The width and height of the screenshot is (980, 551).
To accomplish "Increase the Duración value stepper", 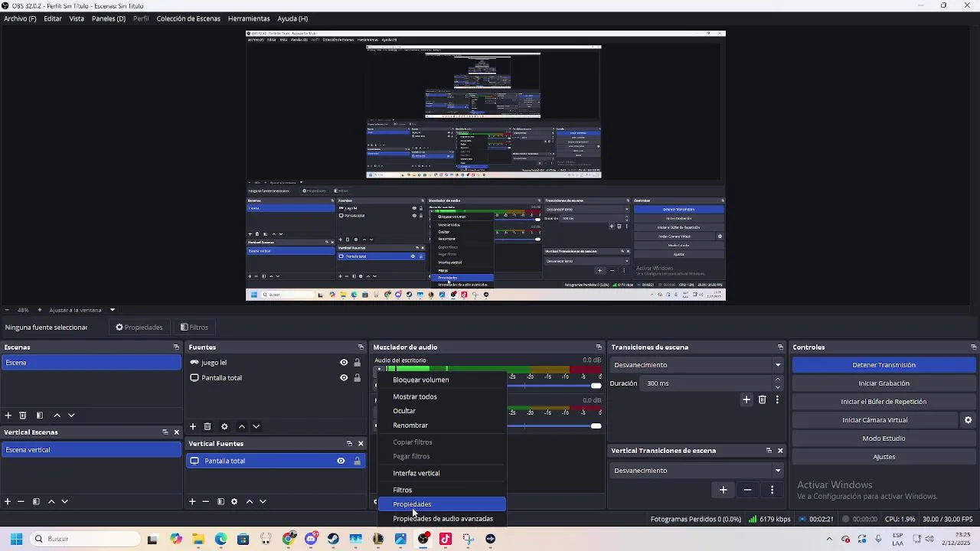I will (x=778, y=379).
